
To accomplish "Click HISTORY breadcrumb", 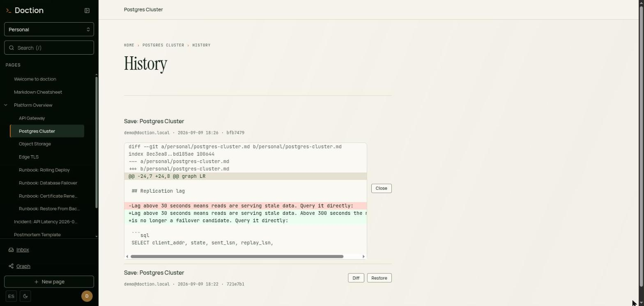I will 201,45.
